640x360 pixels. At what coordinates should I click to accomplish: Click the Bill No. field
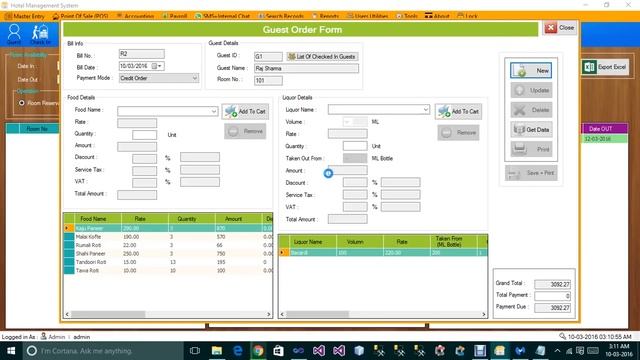pyautogui.click(x=141, y=54)
